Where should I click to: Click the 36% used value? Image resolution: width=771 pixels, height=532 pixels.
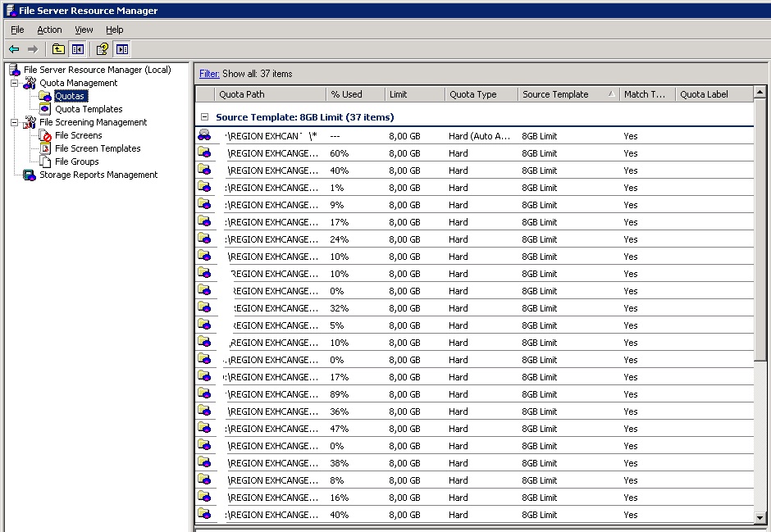point(340,412)
